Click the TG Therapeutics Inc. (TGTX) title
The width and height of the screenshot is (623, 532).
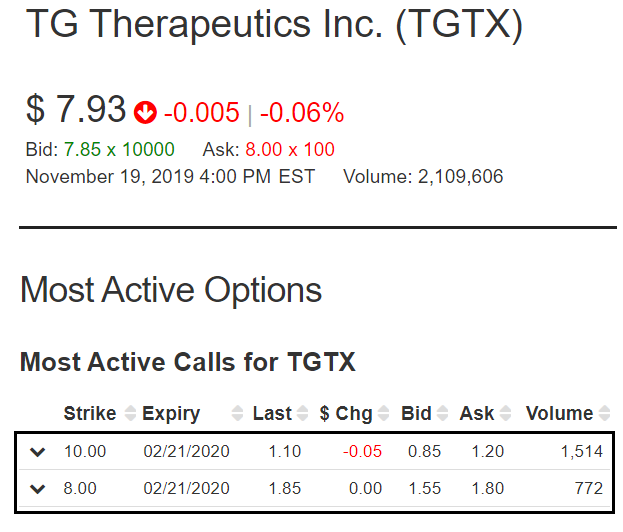pyautogui.click(x=274, y=24)
